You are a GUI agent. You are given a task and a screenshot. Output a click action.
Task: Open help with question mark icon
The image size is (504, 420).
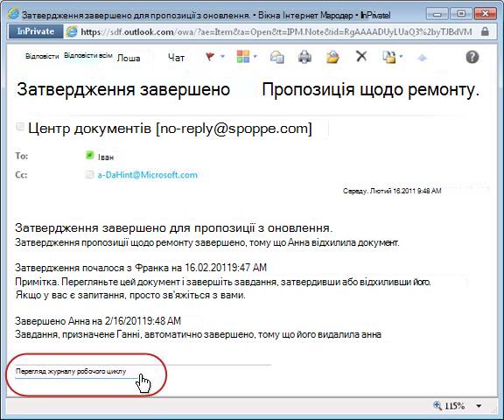(x=472, y=57)
